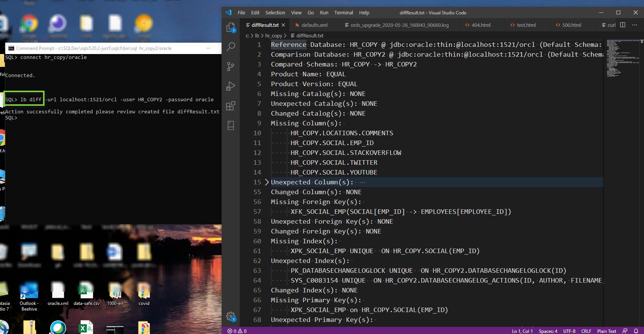Select the covid desktop icon

click(x=144, y=294)
